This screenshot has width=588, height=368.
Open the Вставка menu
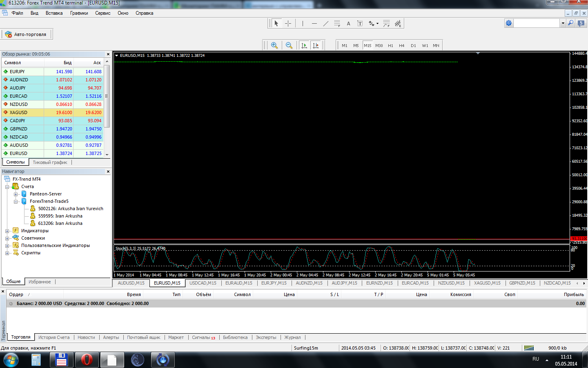pos(54,13)
